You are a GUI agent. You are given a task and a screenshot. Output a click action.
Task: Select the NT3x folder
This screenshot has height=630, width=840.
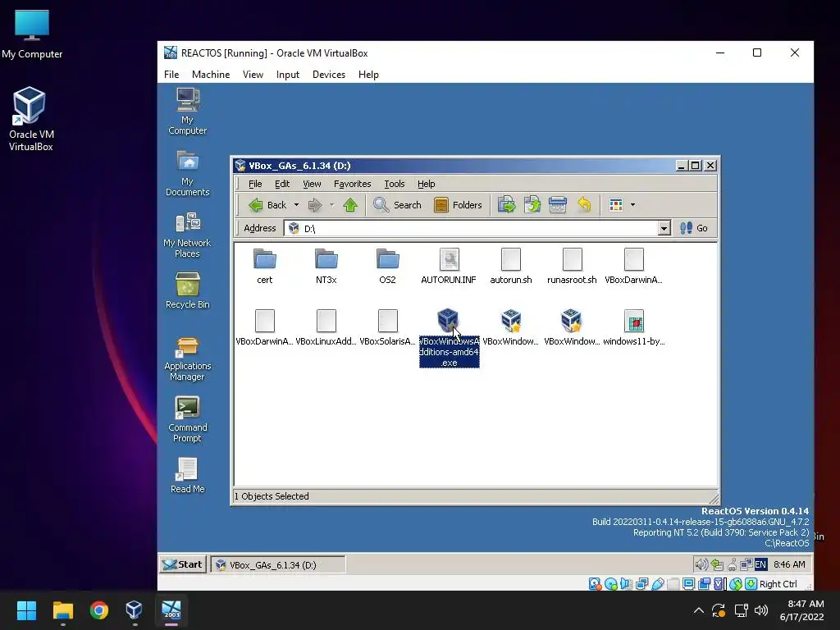pos(326,267)
